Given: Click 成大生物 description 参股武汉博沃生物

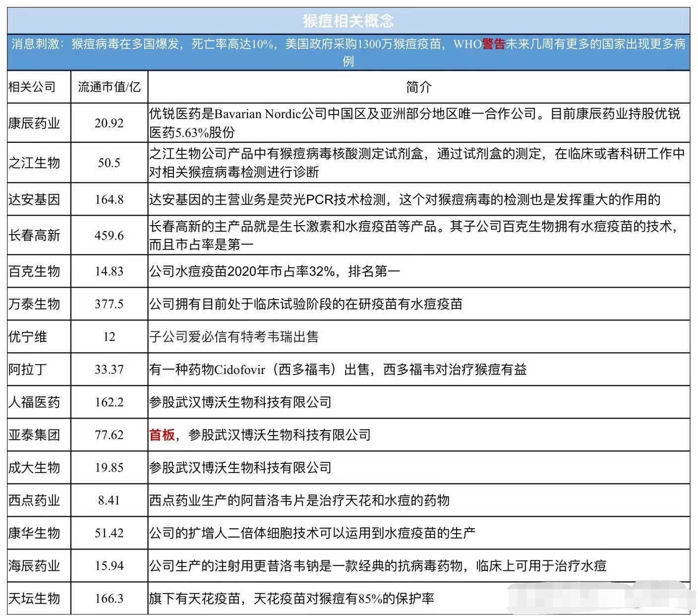Looking at the screenshot, I should (x=240, y=468).
